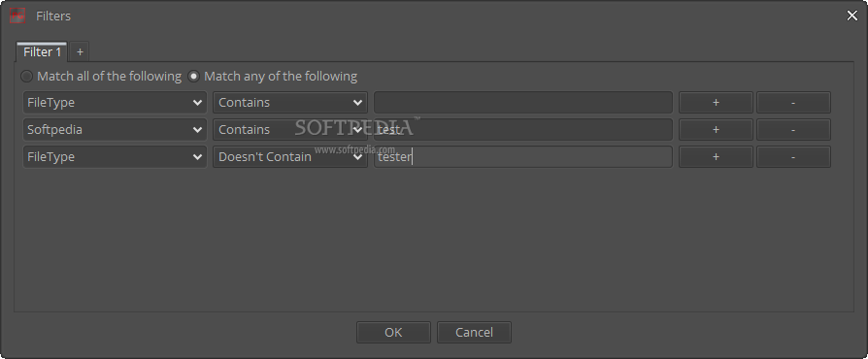Switch to the Filter 1 tab
This screenshot has width=868, height=359.
[42, 52]
